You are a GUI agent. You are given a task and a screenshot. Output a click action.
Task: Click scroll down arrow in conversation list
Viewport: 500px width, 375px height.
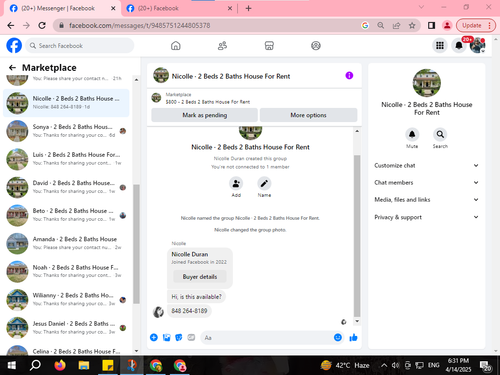pyautogui.click(x=136, y=351)
